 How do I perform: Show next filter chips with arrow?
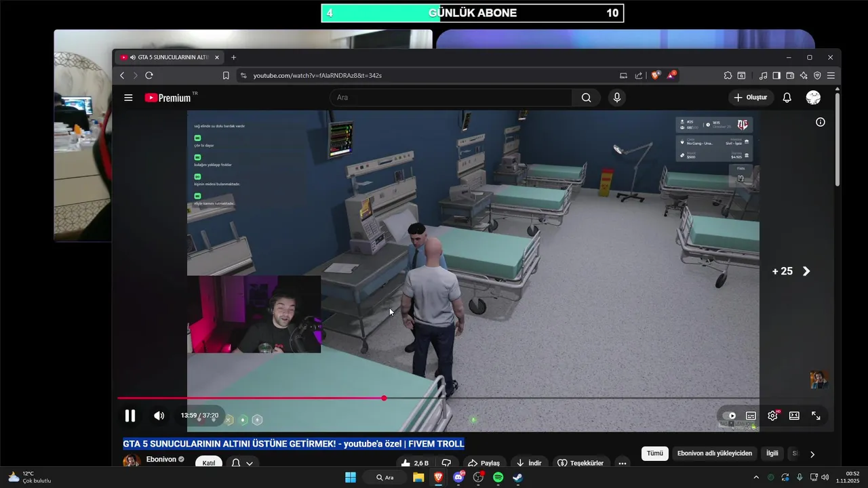click(x=812, y=454)
